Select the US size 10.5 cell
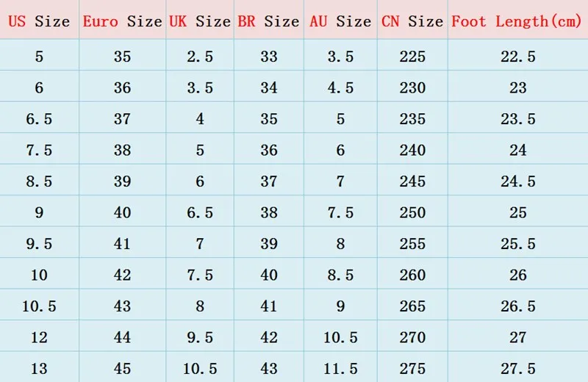Screen dimensions: 588x382 [39, 306]
